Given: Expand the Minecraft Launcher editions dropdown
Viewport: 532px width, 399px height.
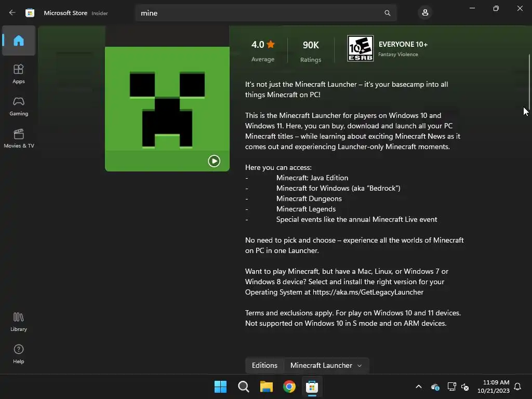Looking at the screenshot, I should (326, 365).
